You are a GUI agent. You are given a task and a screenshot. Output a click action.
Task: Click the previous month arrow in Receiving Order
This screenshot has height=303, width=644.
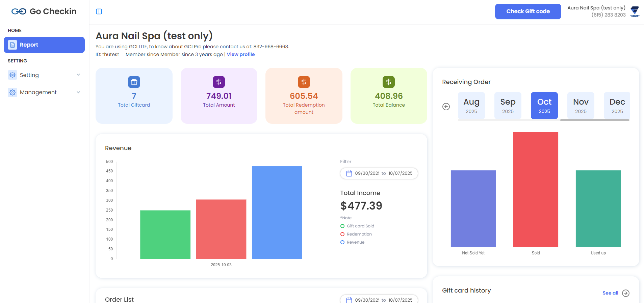pyautogui.click(x=446, y=107)
